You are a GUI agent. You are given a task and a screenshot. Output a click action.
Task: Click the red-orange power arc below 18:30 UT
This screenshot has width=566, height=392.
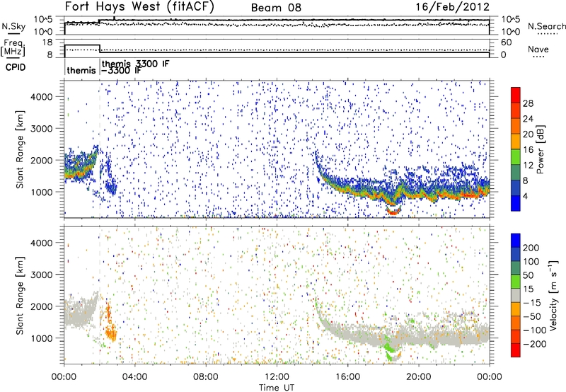[x=393, y=211]
